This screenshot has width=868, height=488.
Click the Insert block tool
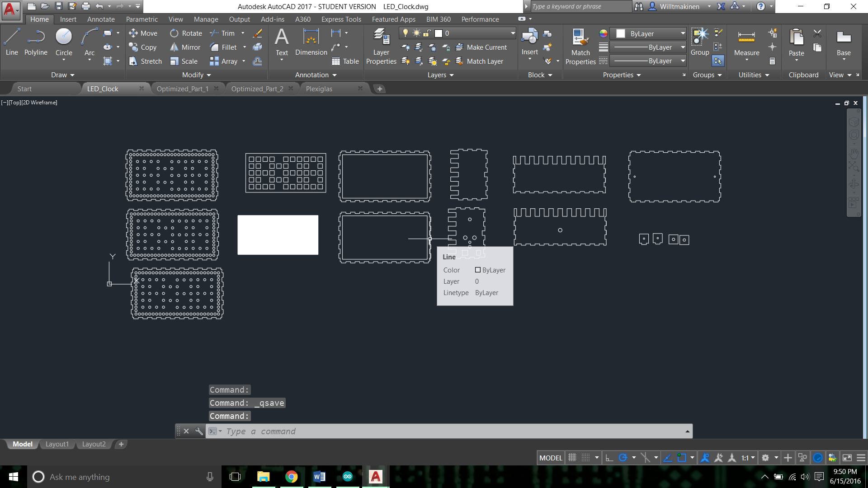pyautogui.click(x=529, y=42)
